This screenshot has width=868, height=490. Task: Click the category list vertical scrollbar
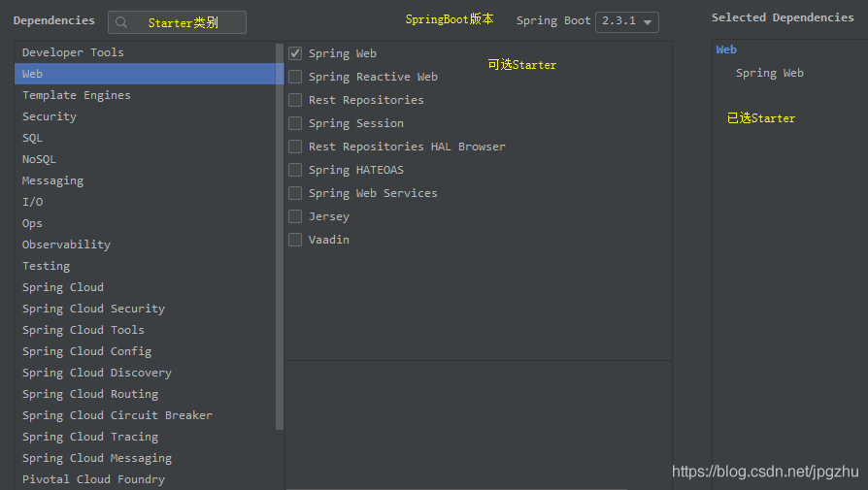pos(280,236)
